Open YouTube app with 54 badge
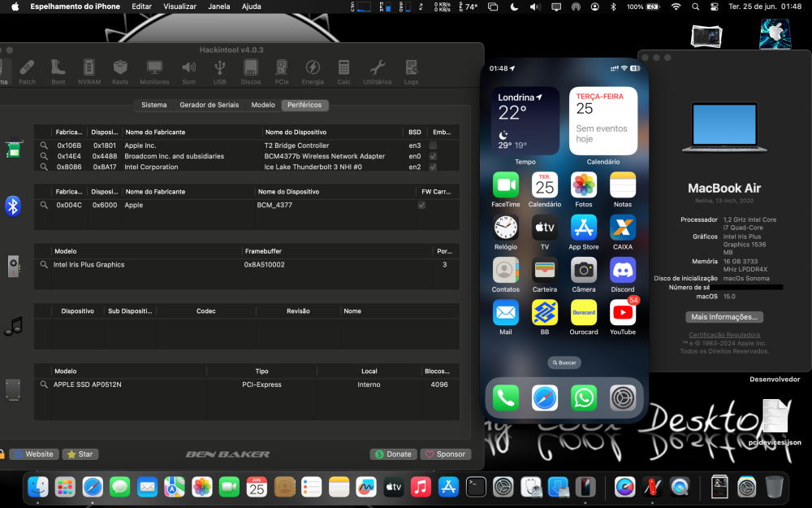This screenshot has height=508, width=812. pos(623,313)
